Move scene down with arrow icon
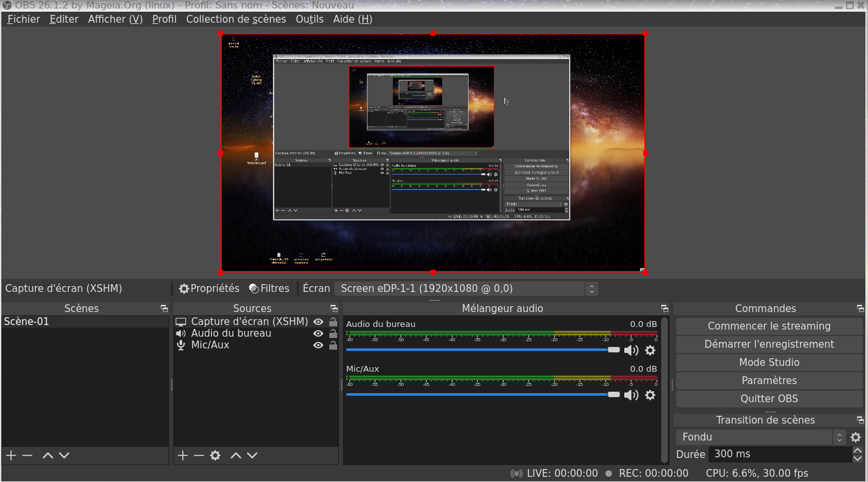The height and width of the screenshot is (482, 868). point(64,455)
